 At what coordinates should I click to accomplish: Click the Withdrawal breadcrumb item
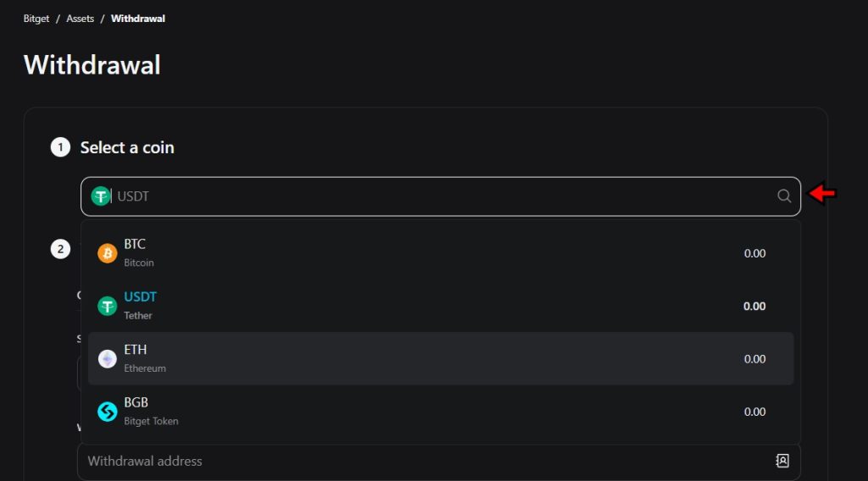138,19
